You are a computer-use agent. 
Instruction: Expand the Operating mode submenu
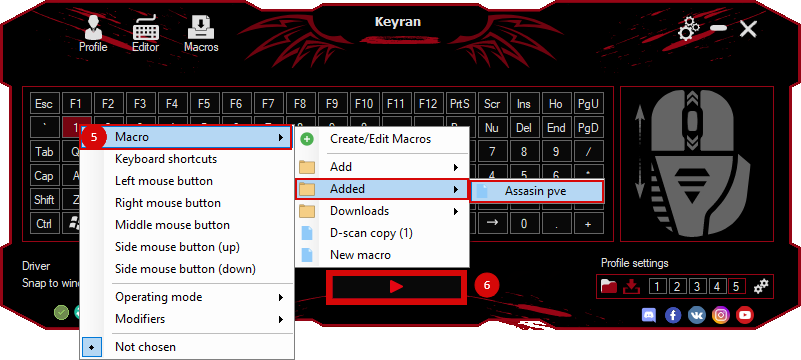(280, 297)
